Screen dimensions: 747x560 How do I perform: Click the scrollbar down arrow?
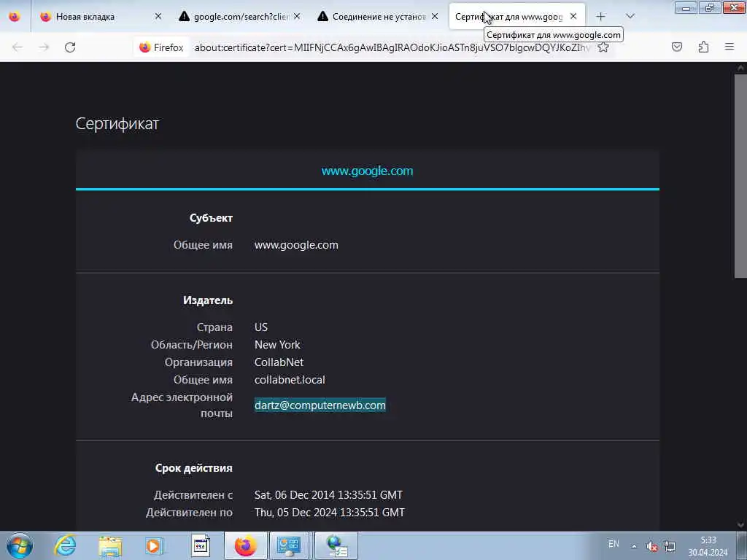click(x=740, y=525)
